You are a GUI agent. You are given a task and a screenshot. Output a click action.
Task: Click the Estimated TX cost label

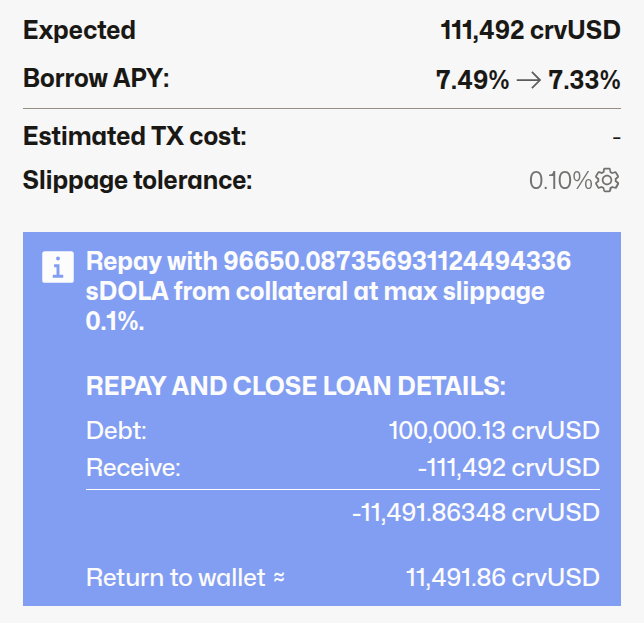click(x=135, y=135)
